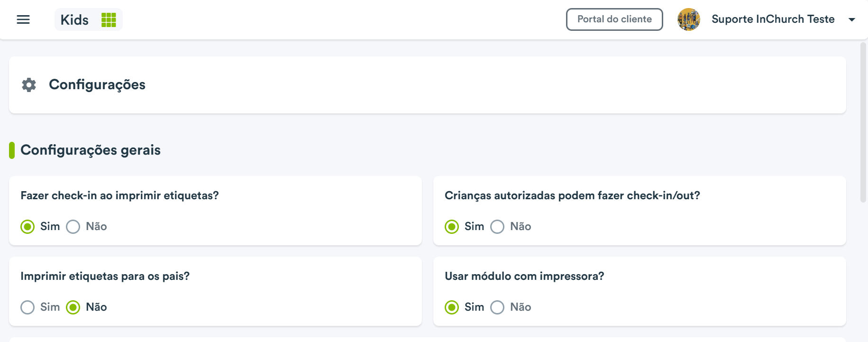The width and height of the screenshot is (868, 342).
Task: Click the page vertical scrollbar
Action: pyautogui.click(x=863, y=122)
